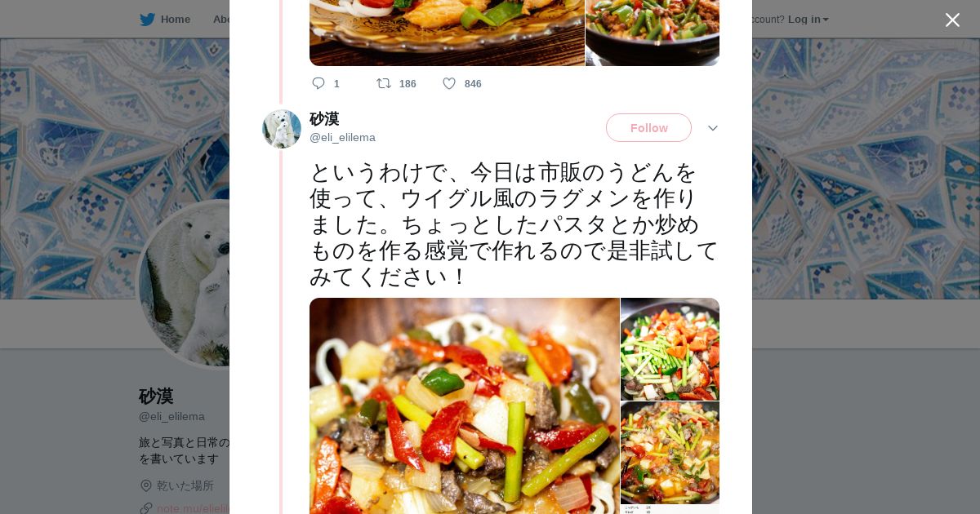Open the Log in dropdown
Image resolution: width=980 pixels, height=514 pixels.
[808, 19]
